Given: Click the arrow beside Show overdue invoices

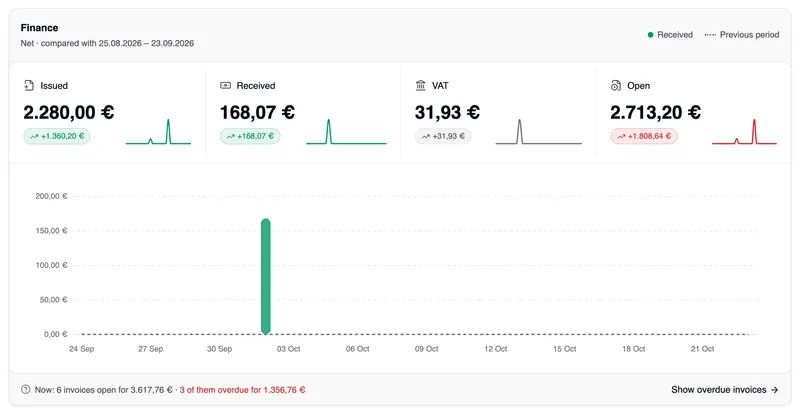Looking at the screenshot, I should [x=774, y=389].
